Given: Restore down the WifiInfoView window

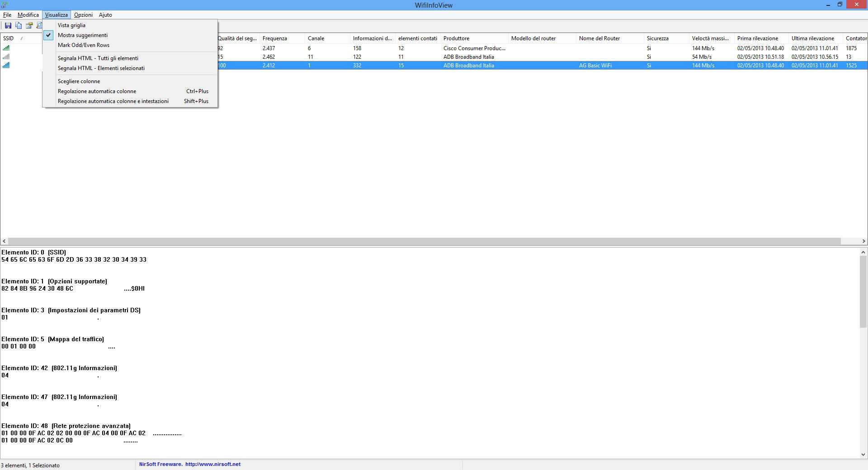Looking at the screenshot, I should coord(840,5).
